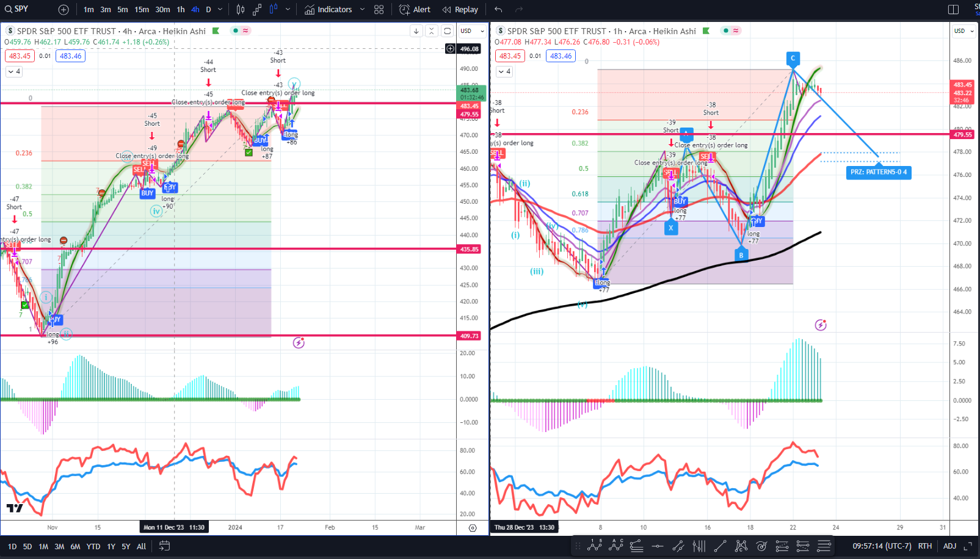Click the left chart maximize pane button
This screenshot has height=559, width=980.
tap(448, 31)
